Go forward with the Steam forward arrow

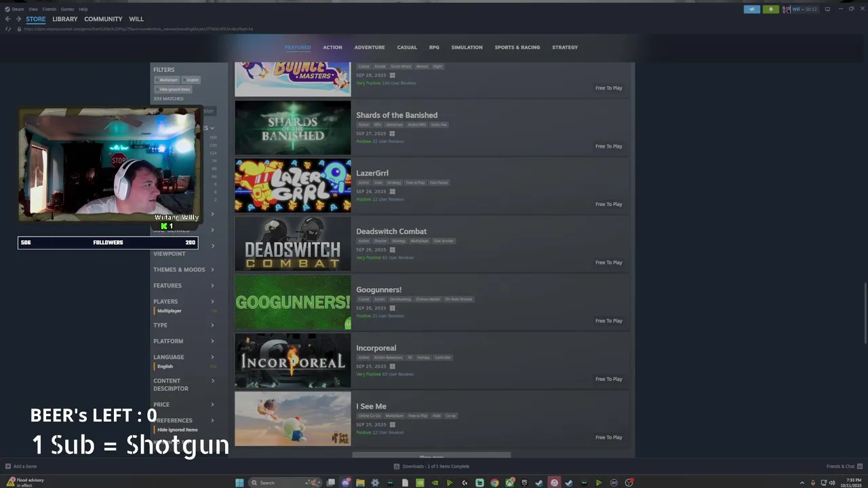[x=18, y=19]
